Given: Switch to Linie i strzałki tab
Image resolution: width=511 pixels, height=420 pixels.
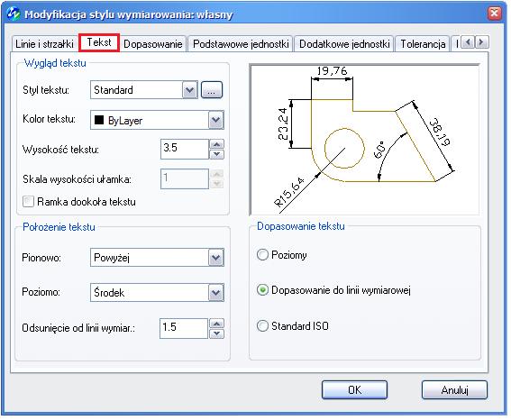Looking at the screenshot, I should pos(45,44).
